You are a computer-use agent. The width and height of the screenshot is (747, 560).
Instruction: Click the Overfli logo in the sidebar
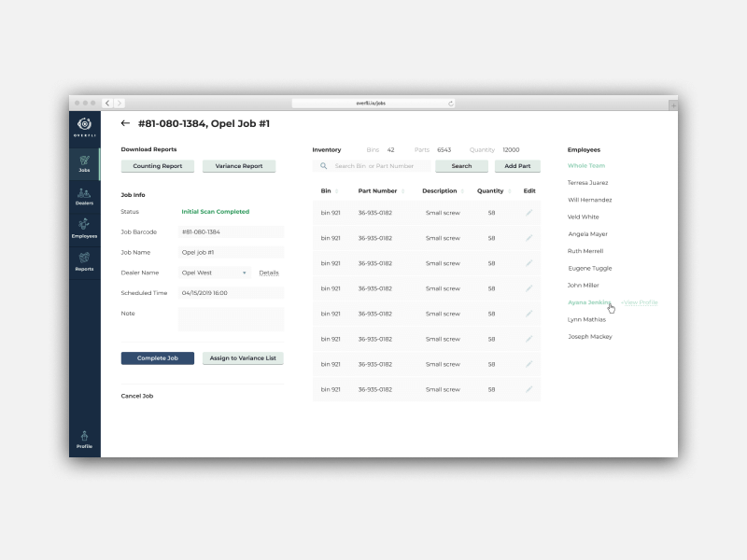point(84,127)
